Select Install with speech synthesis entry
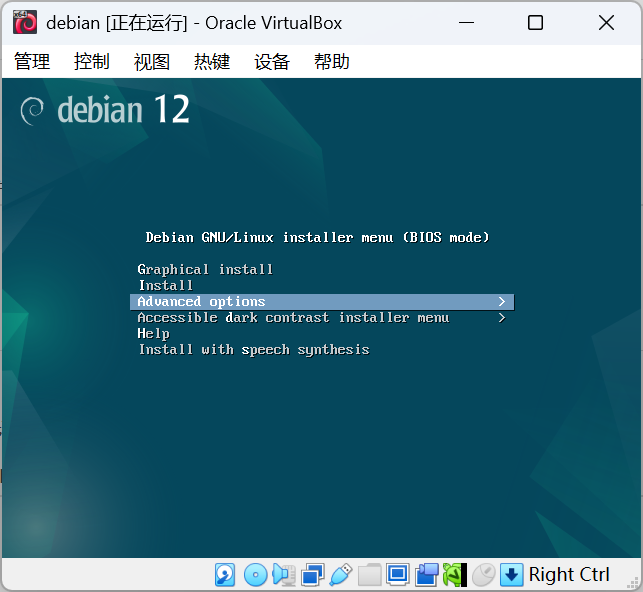The height and width of the screenshot is (592, 643). pos(254,350)
